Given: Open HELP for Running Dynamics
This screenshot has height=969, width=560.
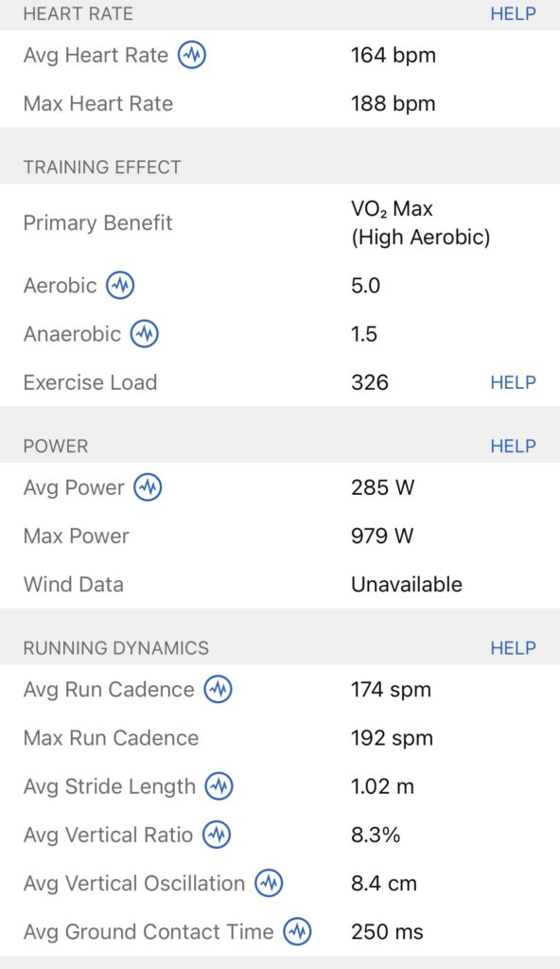Looking at the screenshot, I should [512, 647].
